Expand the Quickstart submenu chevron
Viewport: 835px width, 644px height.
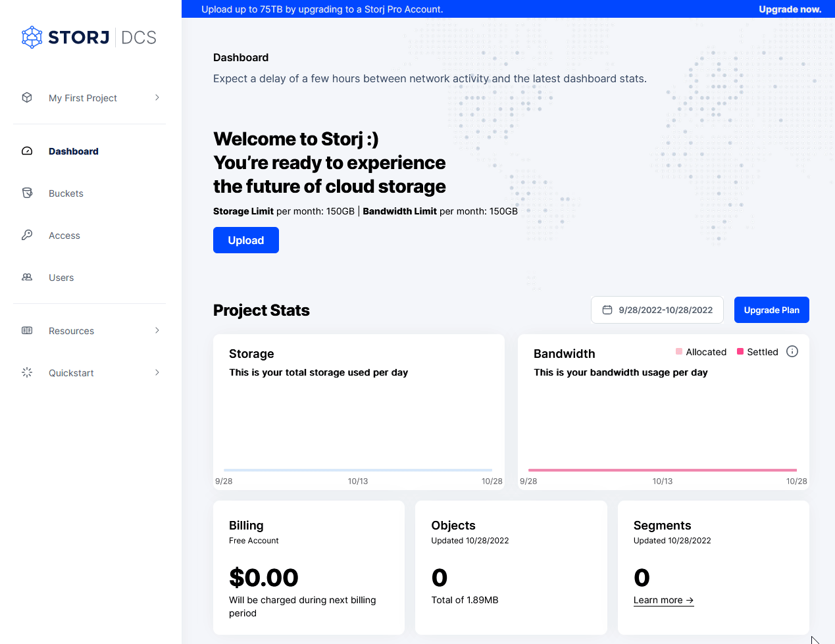pos(157,372)
